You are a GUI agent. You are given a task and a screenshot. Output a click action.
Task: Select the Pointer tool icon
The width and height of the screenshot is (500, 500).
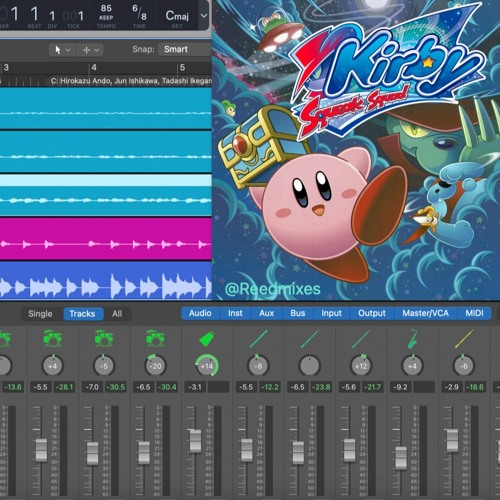point(58,50)
